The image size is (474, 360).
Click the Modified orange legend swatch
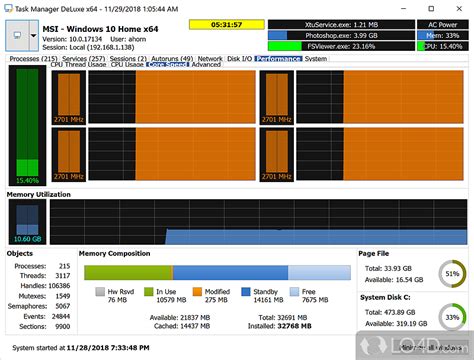click(x=197, y=292)
